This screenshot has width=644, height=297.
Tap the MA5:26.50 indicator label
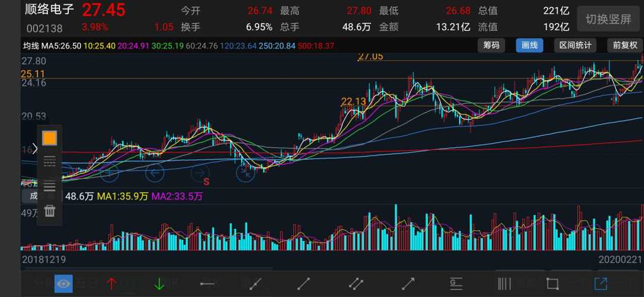click(x=61, y=46)
